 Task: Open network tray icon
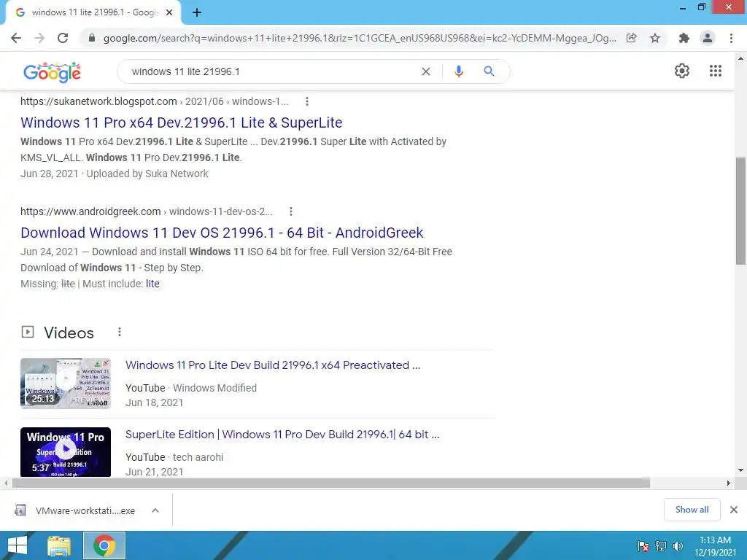click(x=661, y=546)
